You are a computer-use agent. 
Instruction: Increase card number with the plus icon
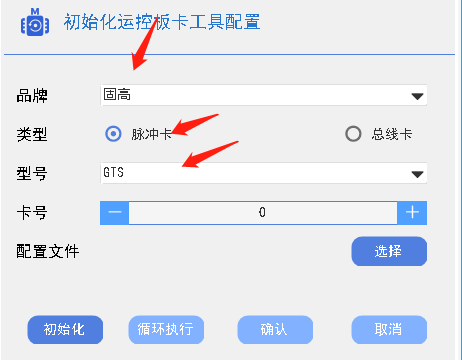(x=412, y=213)
